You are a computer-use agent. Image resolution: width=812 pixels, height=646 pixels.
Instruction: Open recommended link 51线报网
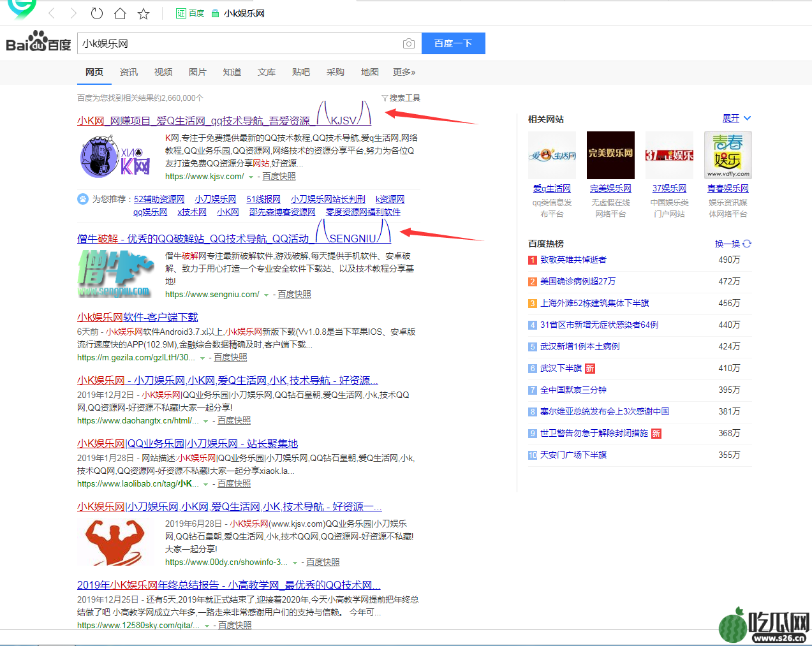point(263,199)
